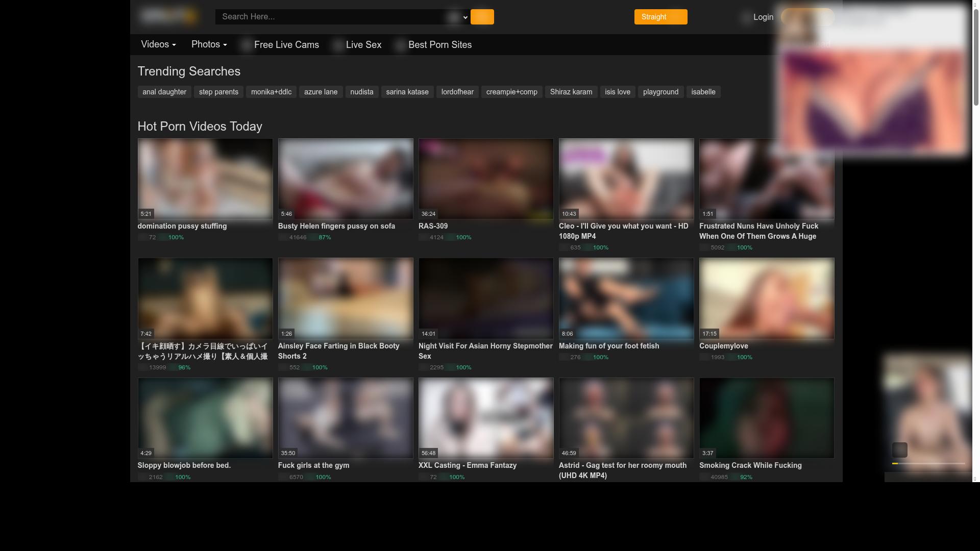Expand the Videos dropdown
The height and width of the screenshot is (551, 980).
click(x=158, y=44)
